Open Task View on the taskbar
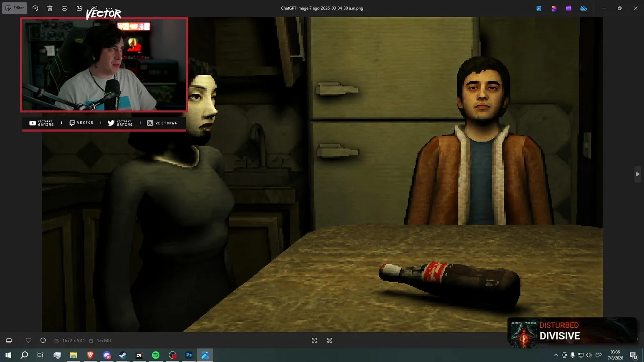This screenshot has width=644, height=362. [40, 355]
